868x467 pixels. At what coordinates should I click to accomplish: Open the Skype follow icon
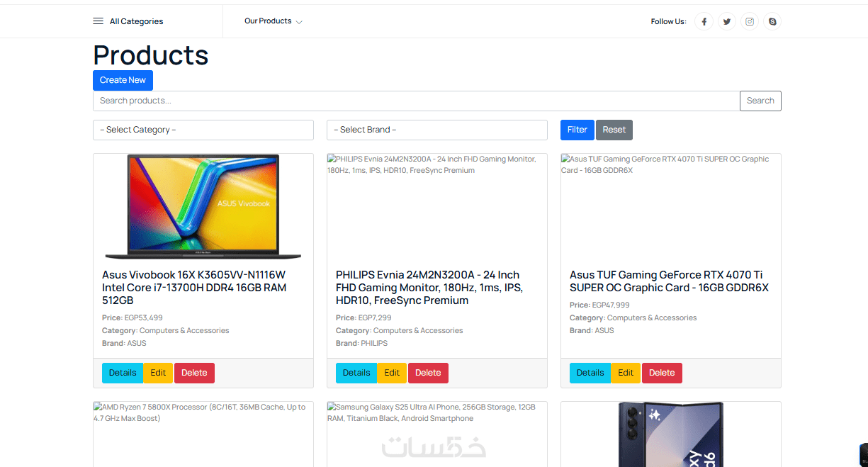click(x=772, y=21)
